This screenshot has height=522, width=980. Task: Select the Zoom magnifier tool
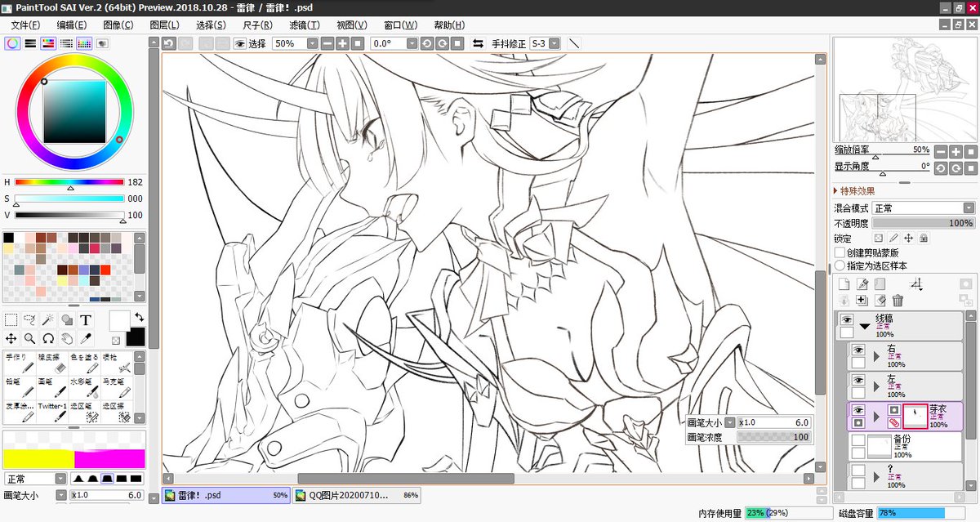pyautogui.click(x=29, y=338)
